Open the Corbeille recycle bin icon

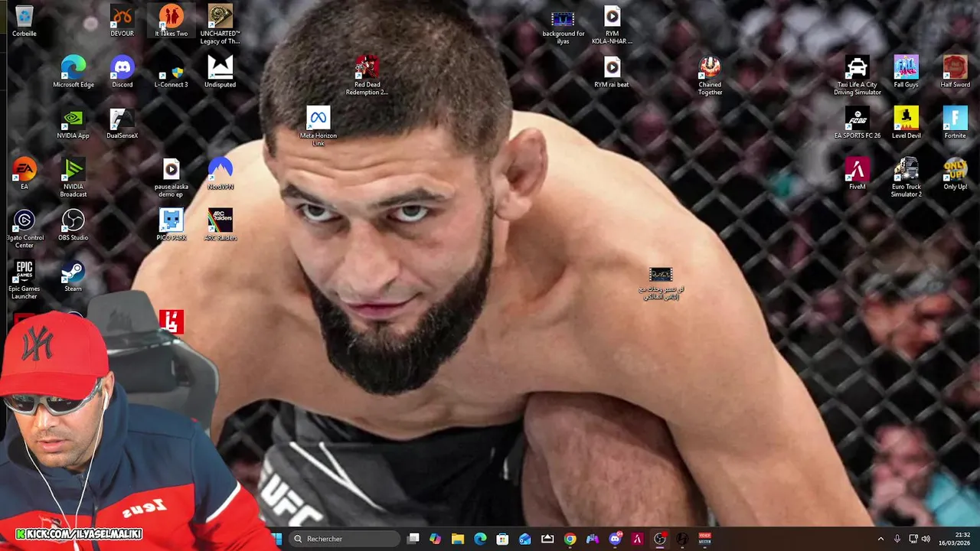[24, 21]
